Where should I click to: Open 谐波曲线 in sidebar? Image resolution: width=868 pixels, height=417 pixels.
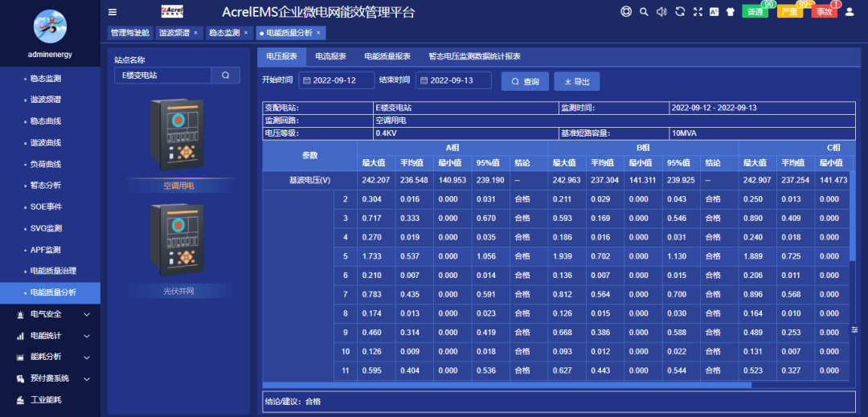(x=51, y=143)
